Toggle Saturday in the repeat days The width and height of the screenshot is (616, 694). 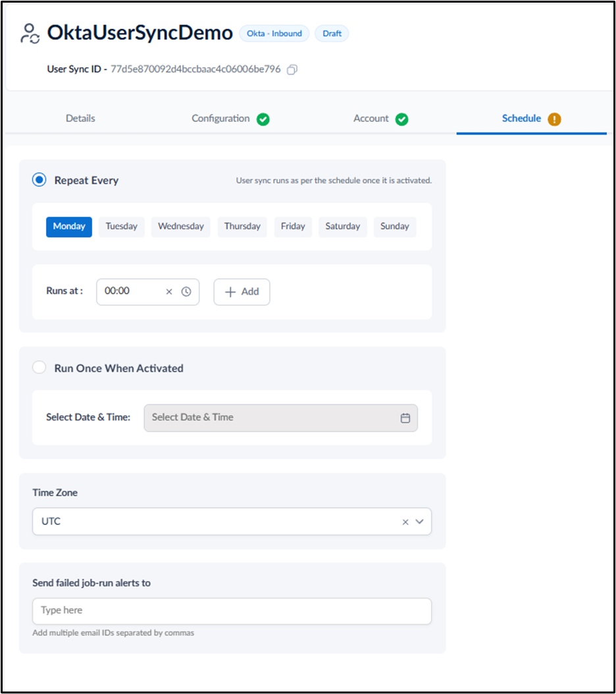click(x=343, y=226)
